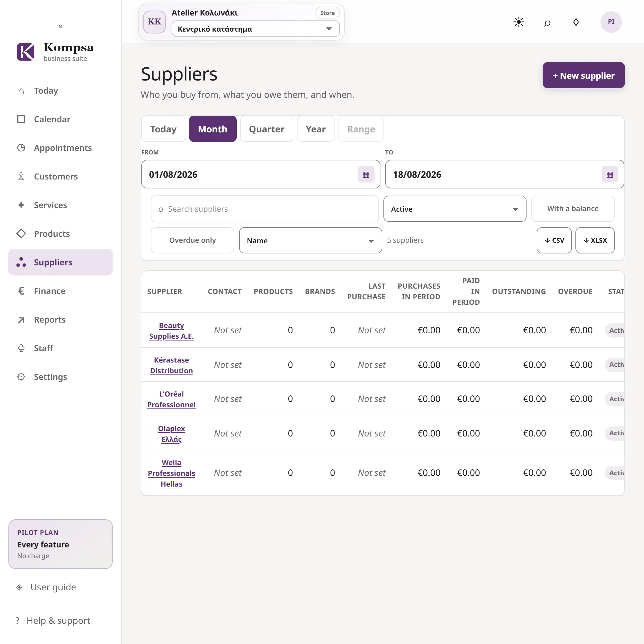Select the Today period tab
The height and width of the screenshot is (644, 644).
tap(163, 129)
